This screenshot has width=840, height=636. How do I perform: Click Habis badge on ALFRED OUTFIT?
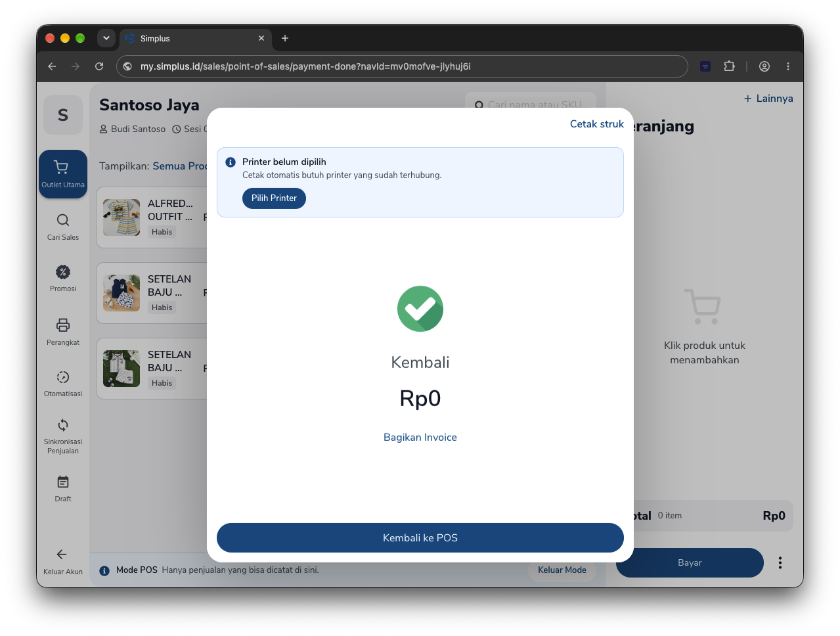pos(162,232)
